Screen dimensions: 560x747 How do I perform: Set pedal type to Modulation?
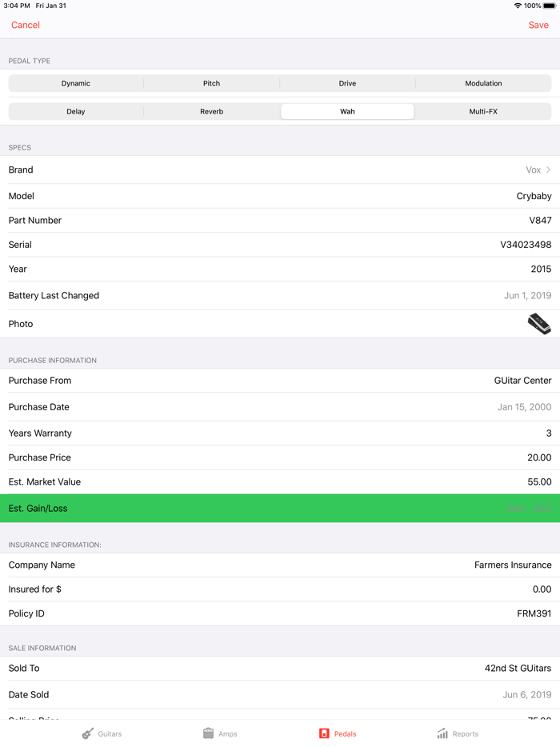click(483, 83)
